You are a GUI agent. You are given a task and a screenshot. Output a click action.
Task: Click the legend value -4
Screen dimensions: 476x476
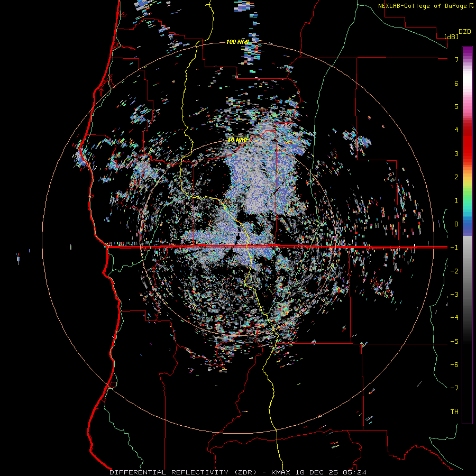coord(454,318)
